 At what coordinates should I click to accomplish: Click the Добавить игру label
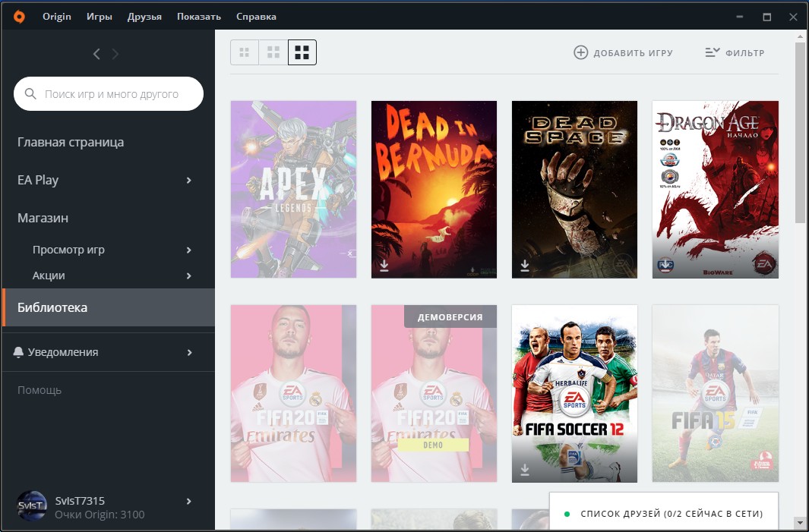point(633,52)
